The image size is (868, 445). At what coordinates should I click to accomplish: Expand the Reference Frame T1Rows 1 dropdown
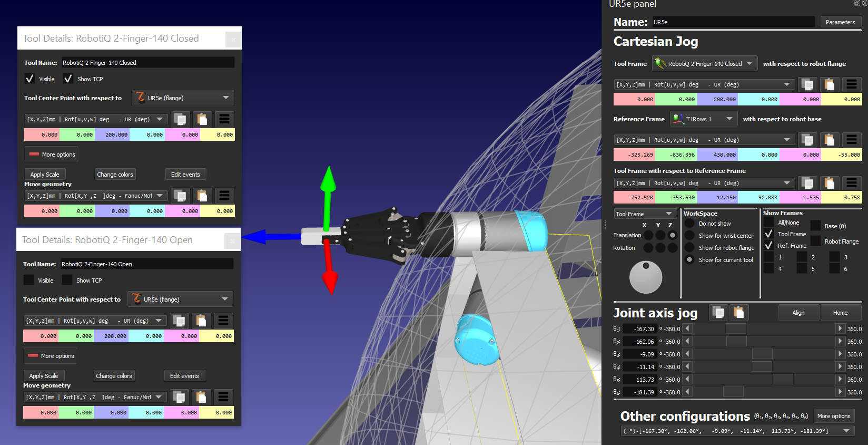(703, 119)
